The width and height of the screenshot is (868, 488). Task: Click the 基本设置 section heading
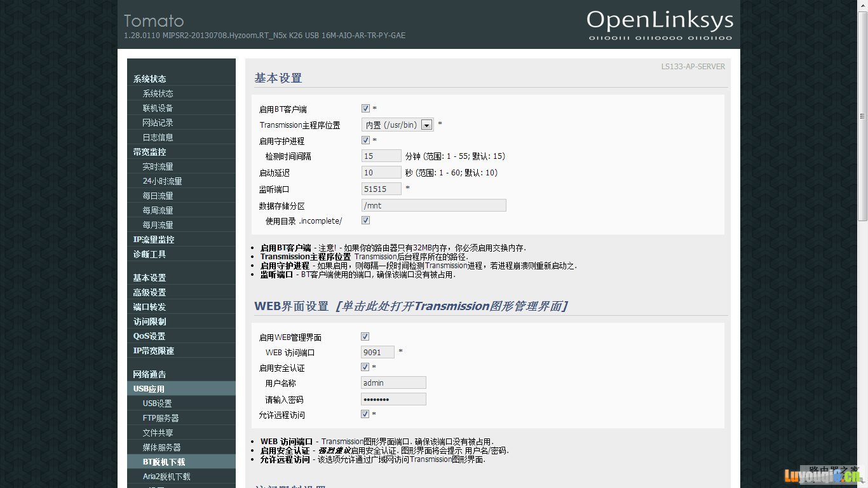pyautogui.click(x=278, y=78)
